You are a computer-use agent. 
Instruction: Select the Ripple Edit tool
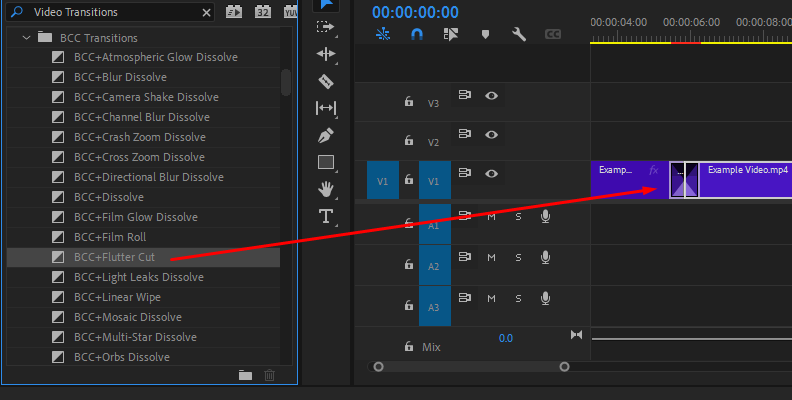[326, 54]
